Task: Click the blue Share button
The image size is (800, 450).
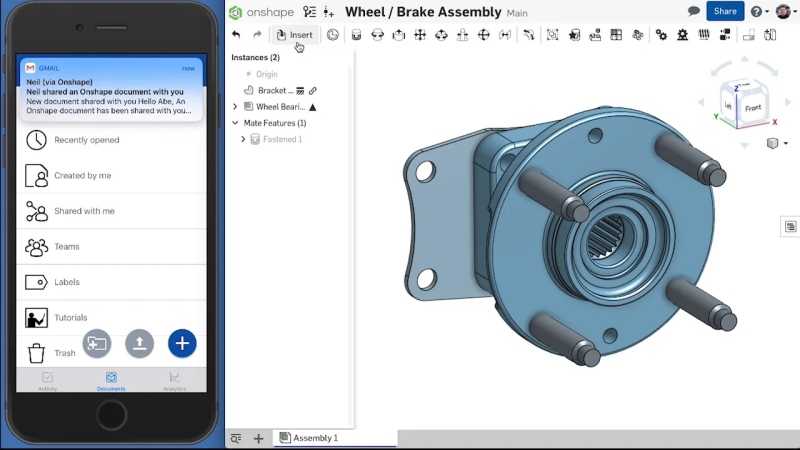Action: (725, 11)
